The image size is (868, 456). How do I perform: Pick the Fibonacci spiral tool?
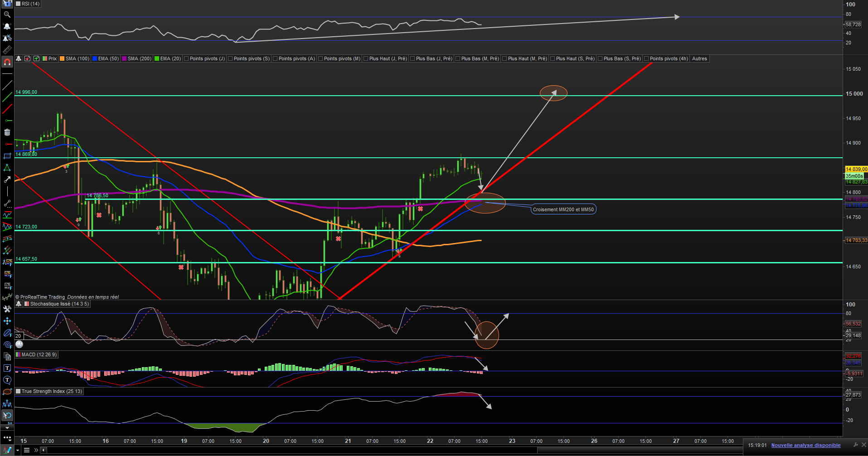click(x=7, y=345)
